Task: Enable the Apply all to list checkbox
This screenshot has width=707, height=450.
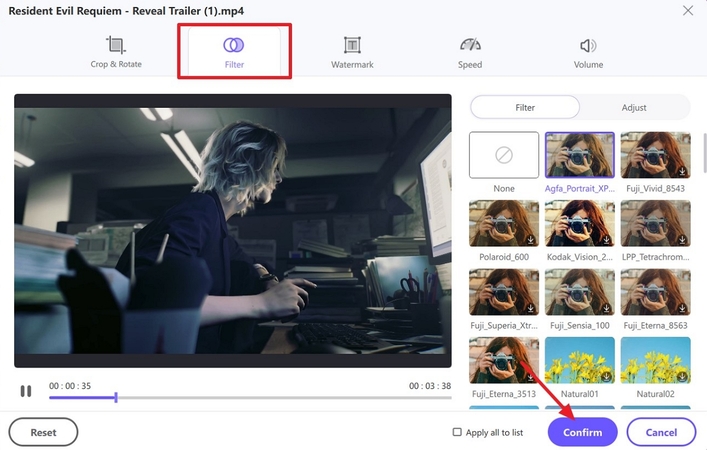Action: point(457,432)
